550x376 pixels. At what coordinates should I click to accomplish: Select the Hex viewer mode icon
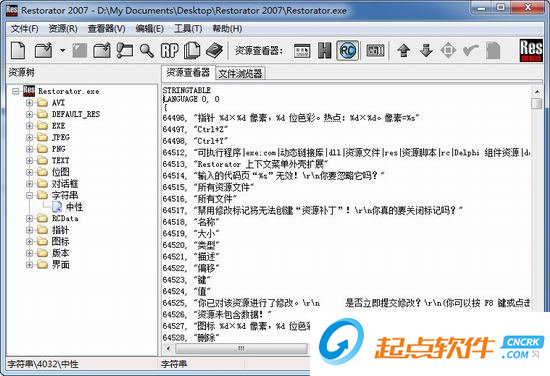tap(324, 51)
